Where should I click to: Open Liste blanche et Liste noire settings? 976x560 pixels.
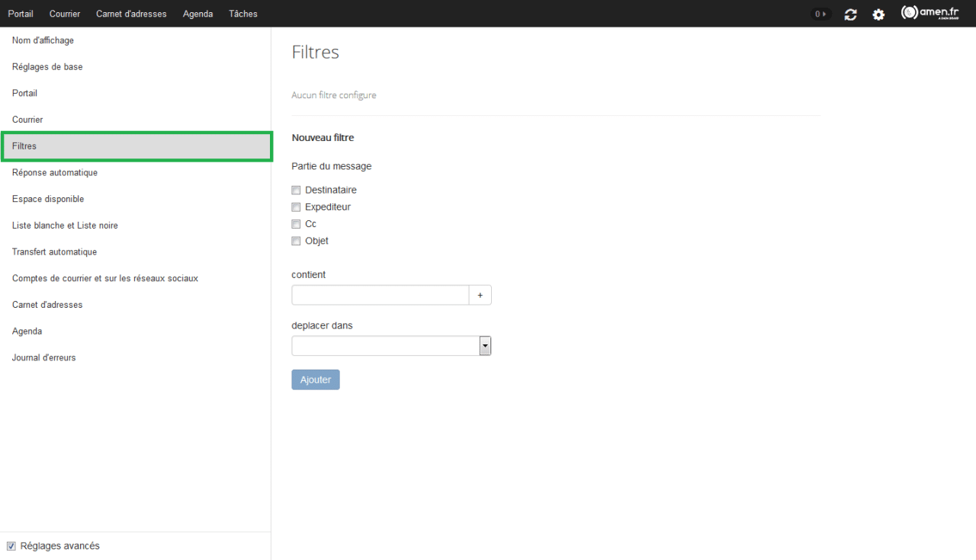pyautogui.click(x=65, y=226)
